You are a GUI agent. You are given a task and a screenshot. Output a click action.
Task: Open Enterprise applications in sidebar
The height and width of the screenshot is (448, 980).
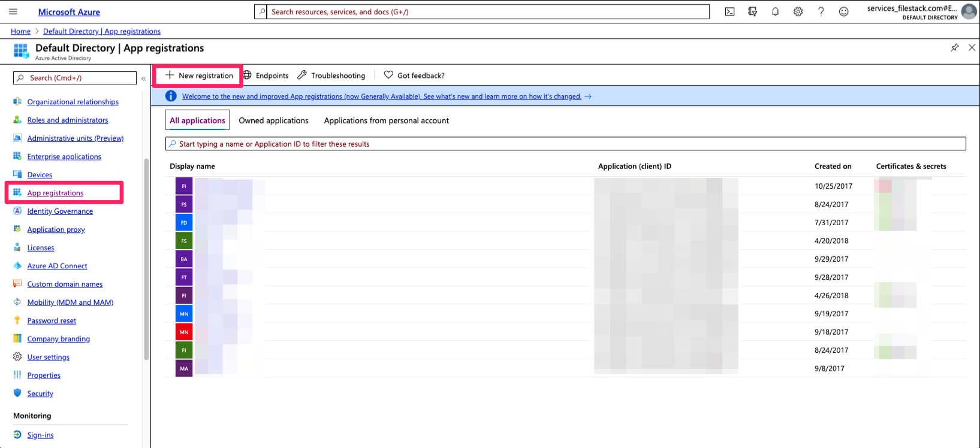[64, 157]
